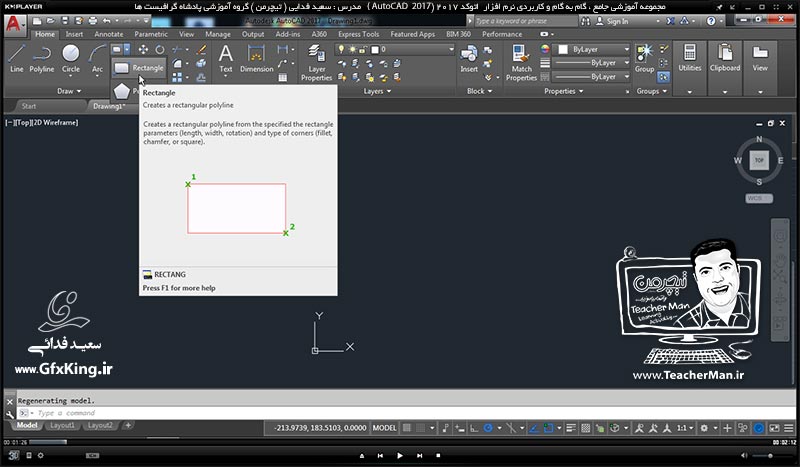The image size is (800, 467).
Task: Undo the last action in quick access
Action: (x=106, y=21)
